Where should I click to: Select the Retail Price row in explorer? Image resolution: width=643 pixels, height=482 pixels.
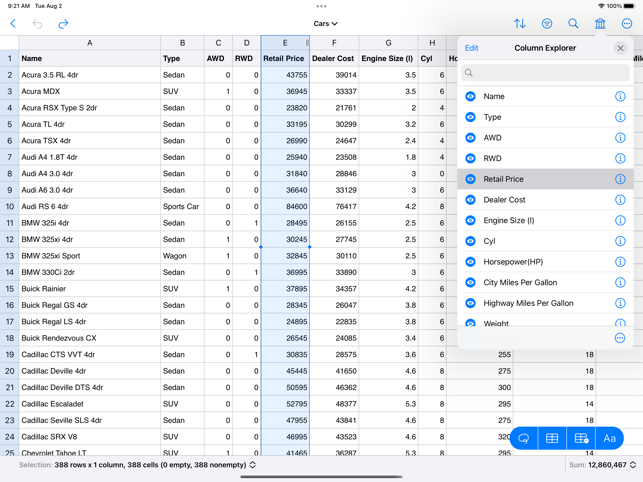[545, 179]
